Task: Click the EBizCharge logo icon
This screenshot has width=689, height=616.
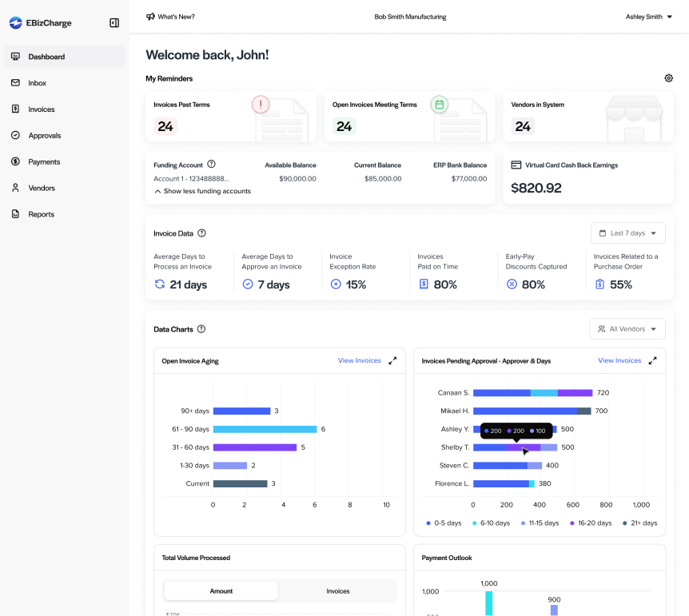Action: pyautogui.click(x=16, y=23)
